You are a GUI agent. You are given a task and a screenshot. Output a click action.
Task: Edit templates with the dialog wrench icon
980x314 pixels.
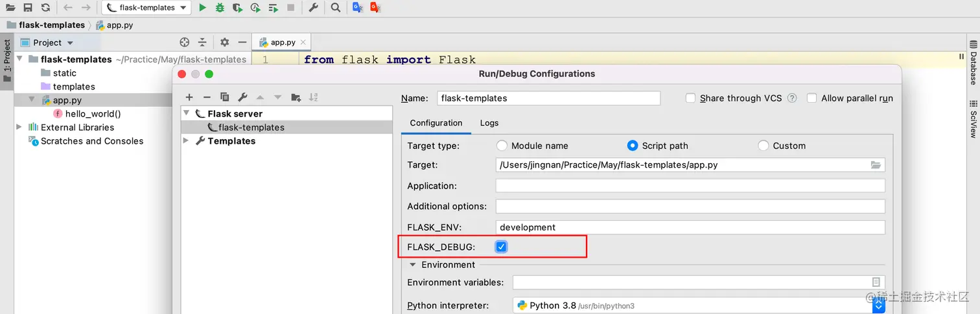tap(242, 97)
